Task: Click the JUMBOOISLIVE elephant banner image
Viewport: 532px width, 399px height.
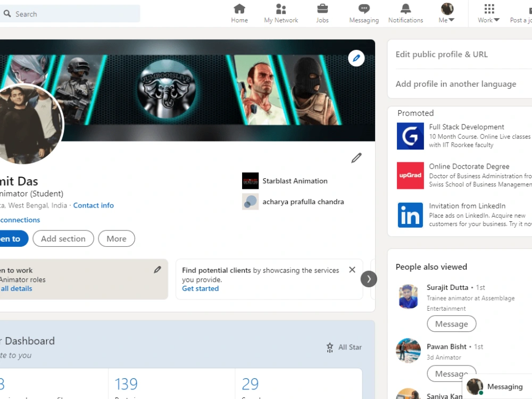Action: (x=167, y=89)
